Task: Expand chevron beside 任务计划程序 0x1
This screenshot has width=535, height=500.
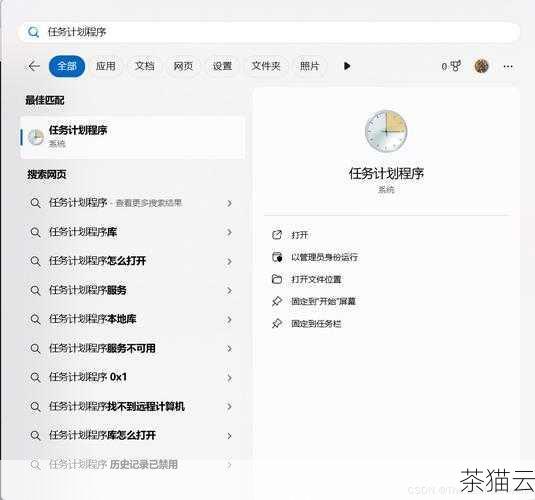Action: pos(229,377)
